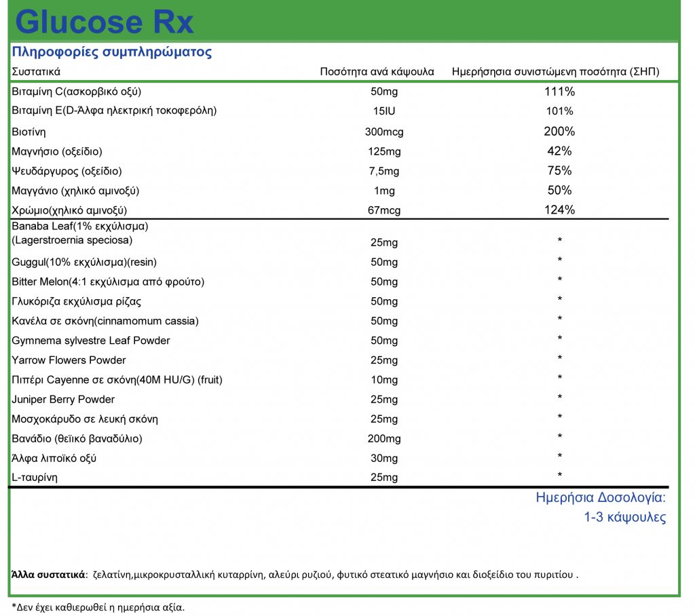Click the 300mcg amount
Screen dimensions: 695x616
click(384, 132)
